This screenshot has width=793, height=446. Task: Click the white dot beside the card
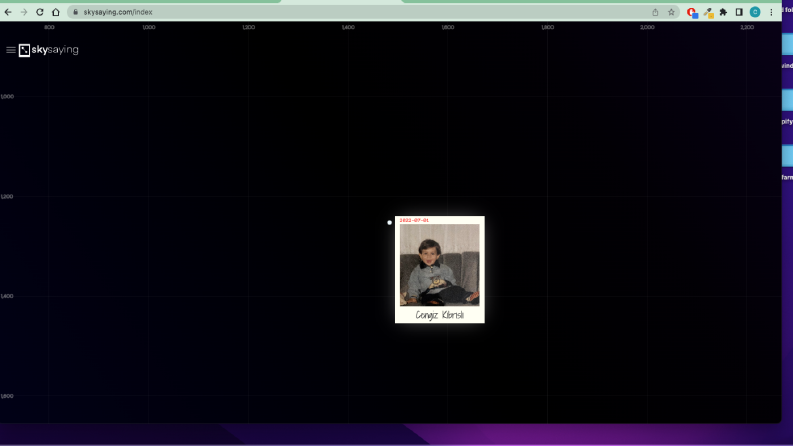click(389, 222)
